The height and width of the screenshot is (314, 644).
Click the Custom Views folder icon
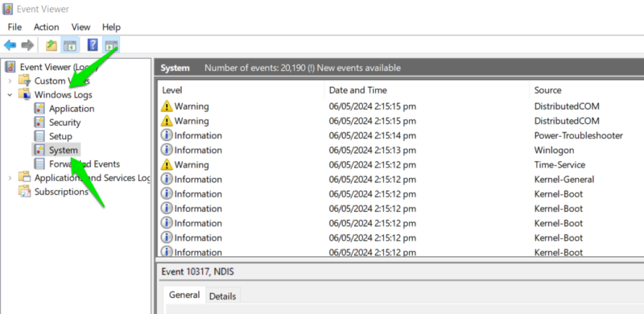point(25,81)
